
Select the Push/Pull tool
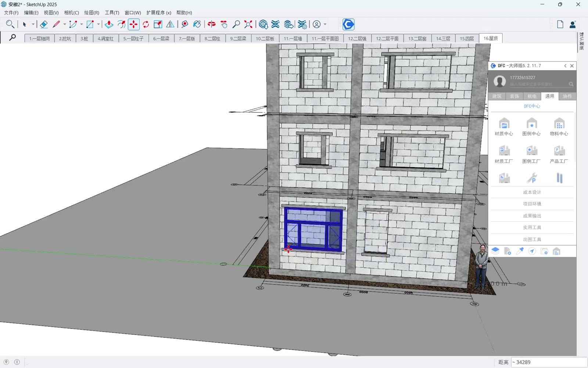[109, 24]
